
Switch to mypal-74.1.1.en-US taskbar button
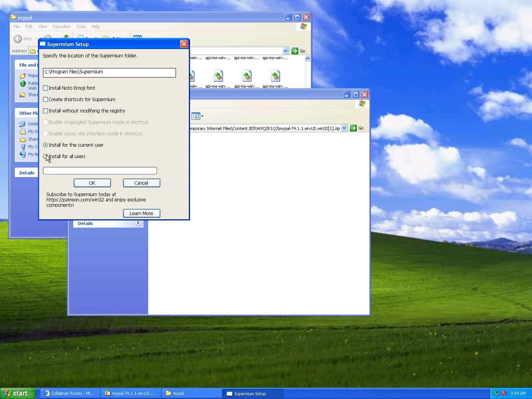coord(131,393)
